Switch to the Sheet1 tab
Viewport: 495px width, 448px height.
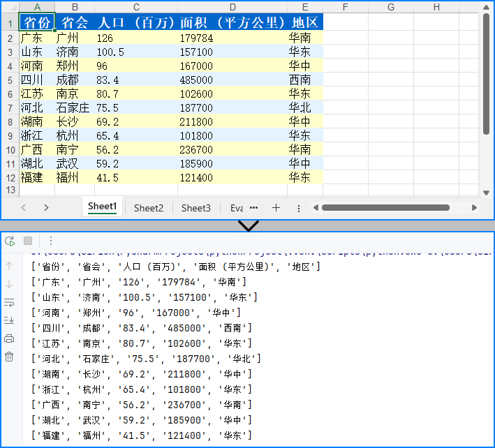click(103, 207)
